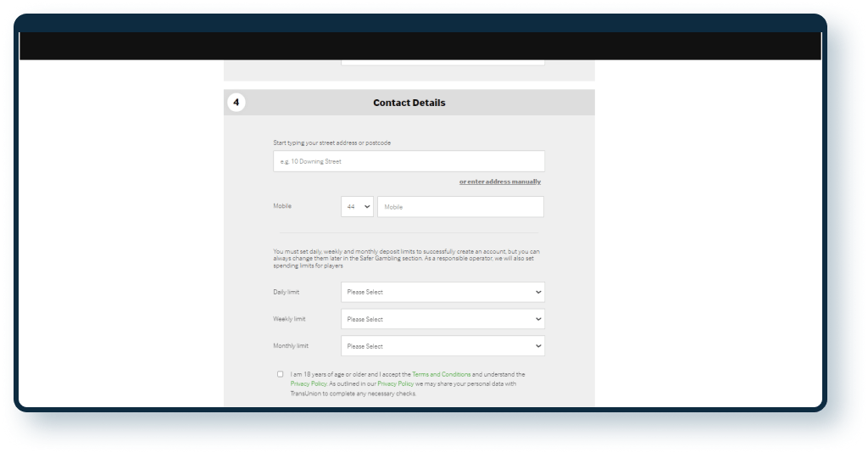Tick the 18 years age confirmation checkbox
The image size is (868, 453).
(x=281, y=374)
